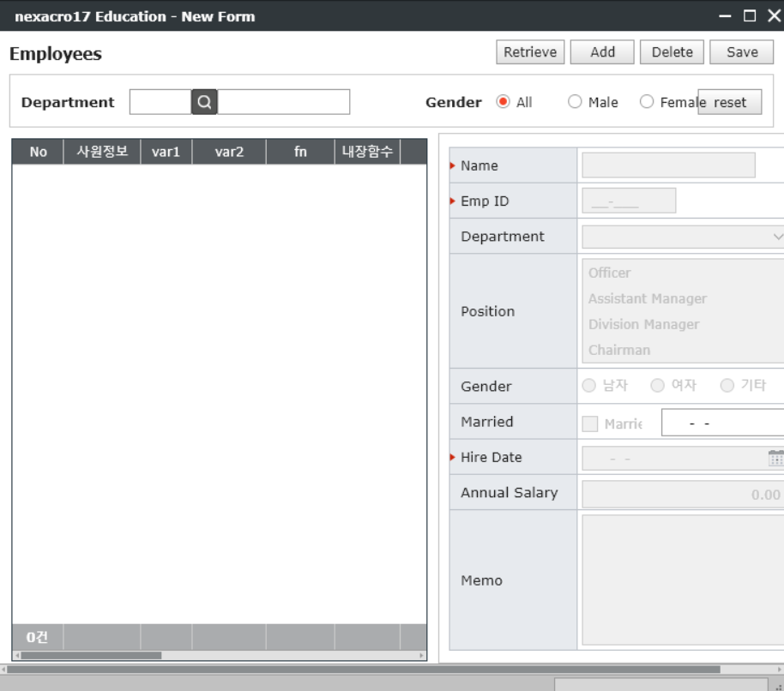This screenshot has width=784, height=691.
Task: Click the No column header
Action: click(x=38, y=152)
